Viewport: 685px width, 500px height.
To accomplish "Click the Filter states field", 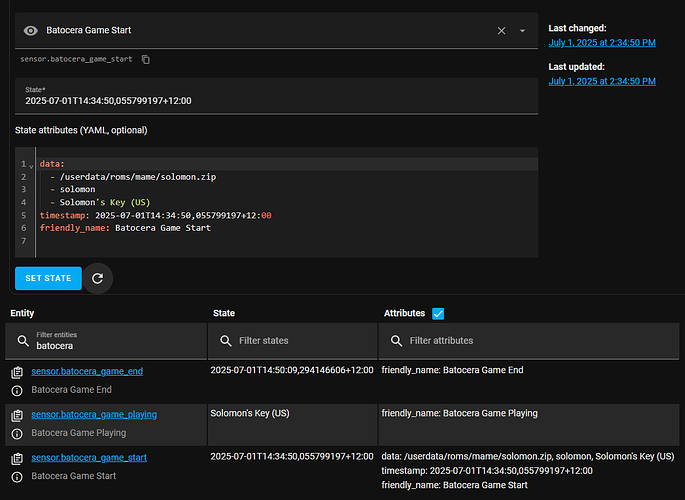I will point(292,341).
